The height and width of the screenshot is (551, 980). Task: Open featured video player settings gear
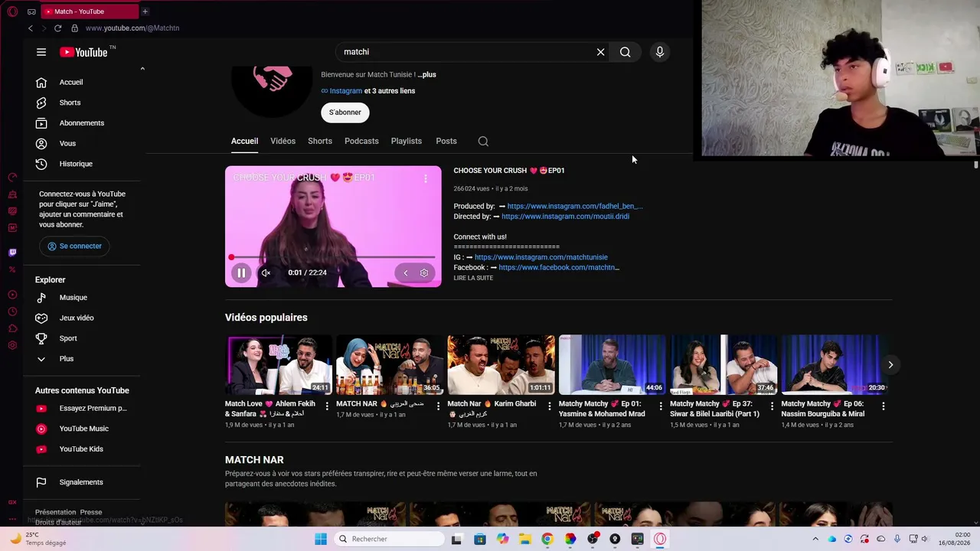(424, 273)
